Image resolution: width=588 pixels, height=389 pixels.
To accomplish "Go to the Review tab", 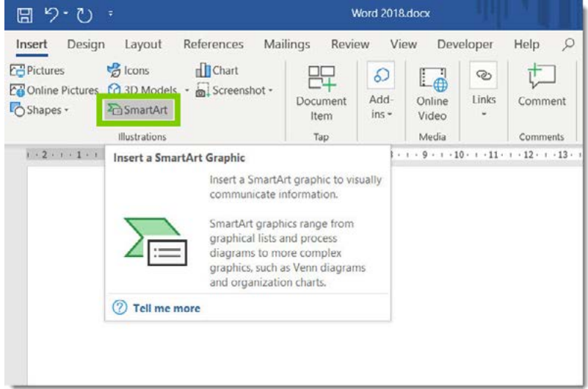I will click(350, 44).
